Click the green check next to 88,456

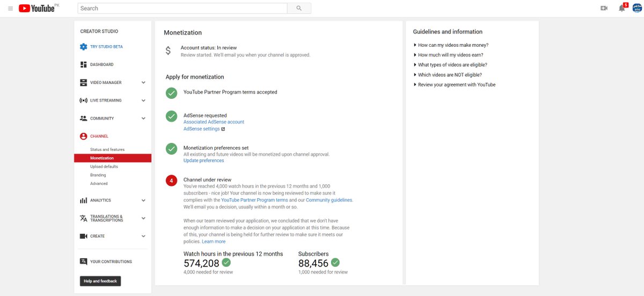(x=335, y=263)
